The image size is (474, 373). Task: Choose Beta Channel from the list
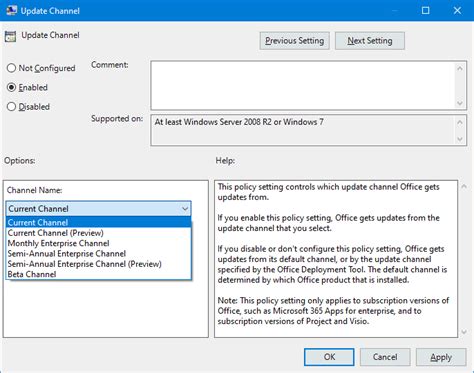[x=98, y=274]
